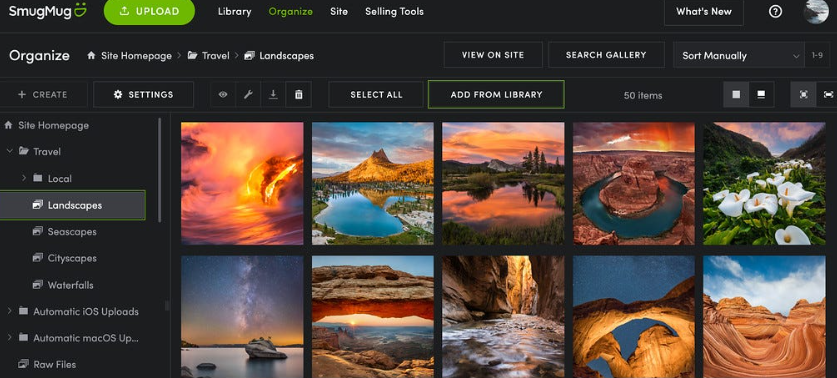Open the Selling Tools menu
Viewport: 837px width, 378px height.
point(394,12)
